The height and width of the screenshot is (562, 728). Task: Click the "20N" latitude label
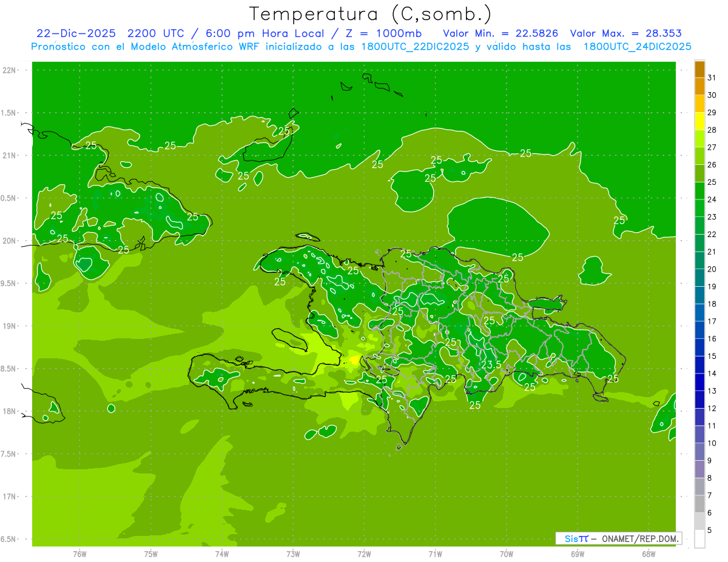(8, 241)
